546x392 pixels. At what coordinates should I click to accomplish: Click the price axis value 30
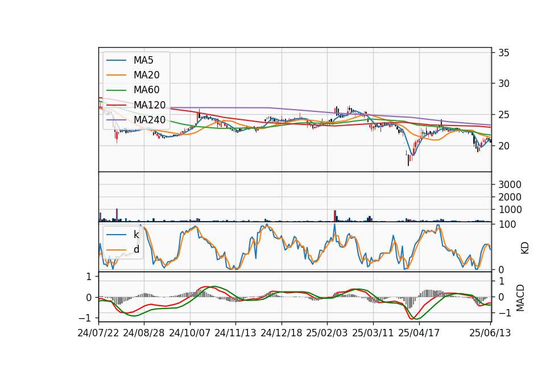pos(503,84)
